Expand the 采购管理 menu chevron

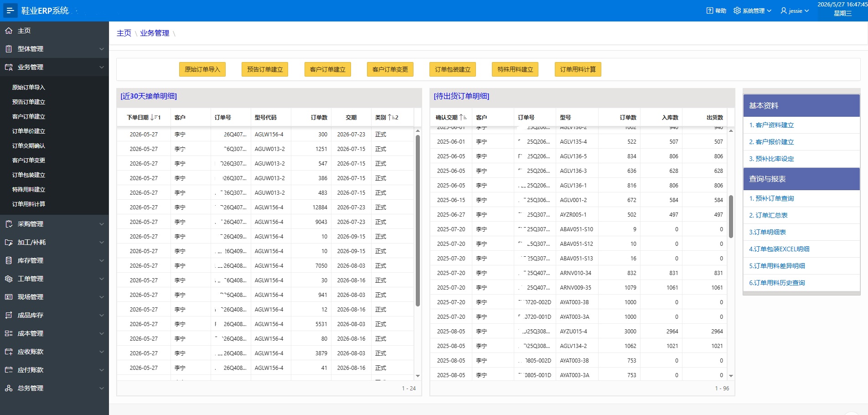[x=102, y=224]
